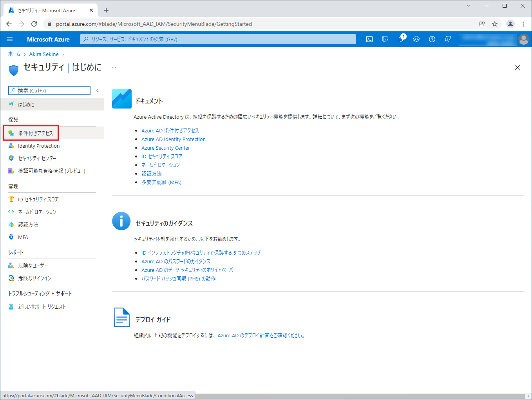
Task: Click the ネームド ロケーション arrows icon
Action: [x=11, y=212]
